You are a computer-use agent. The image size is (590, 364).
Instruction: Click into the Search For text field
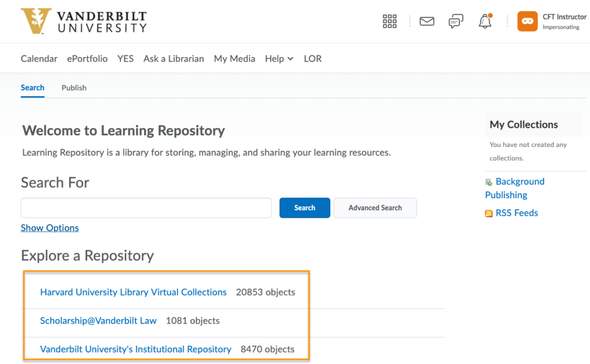pyautogui.click(x=146, y=208)
